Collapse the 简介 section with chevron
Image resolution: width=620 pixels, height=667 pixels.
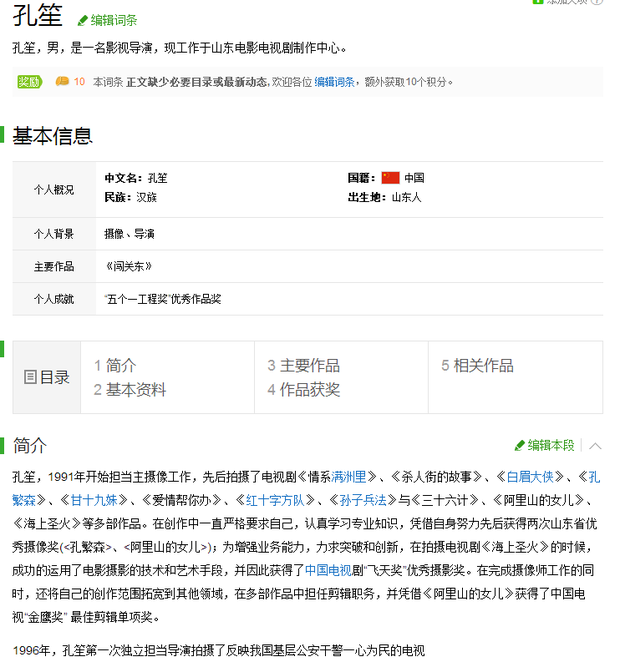pyautogui.click(x=595, y=446)
